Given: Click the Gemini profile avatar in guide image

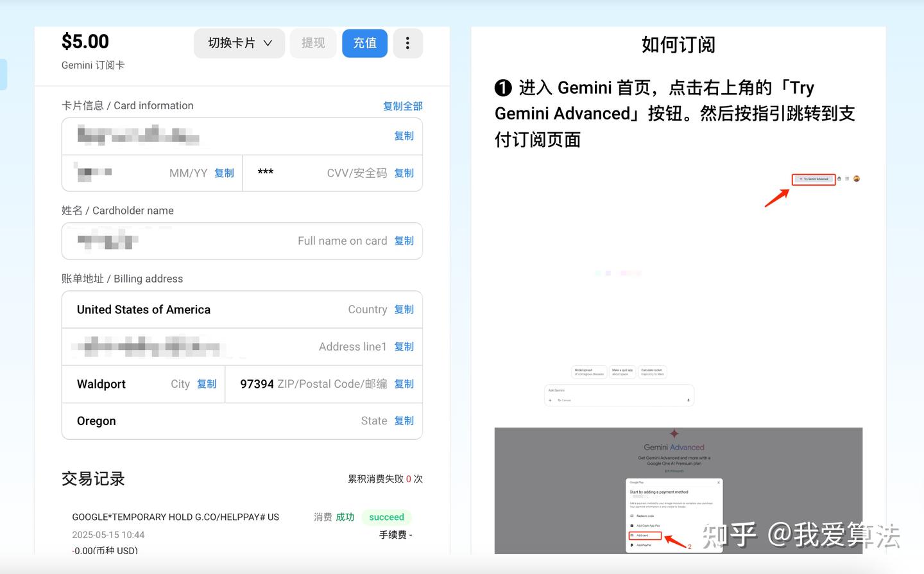Looking at the screenshot, I should click(856, 178).
